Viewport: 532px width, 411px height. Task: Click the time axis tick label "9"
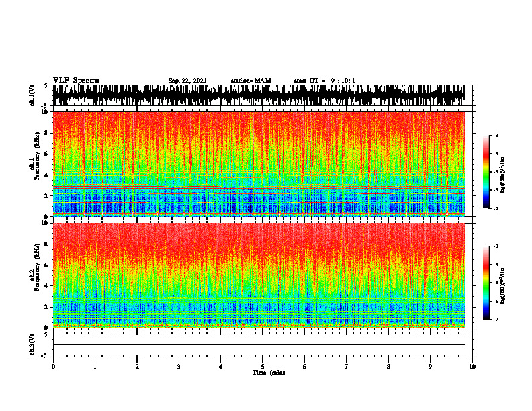coord(430,367)
